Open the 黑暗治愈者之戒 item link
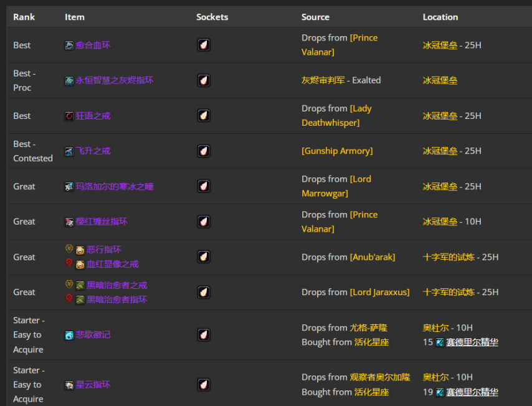The width and height of the screenshot is (532, 406). point(116,285)
